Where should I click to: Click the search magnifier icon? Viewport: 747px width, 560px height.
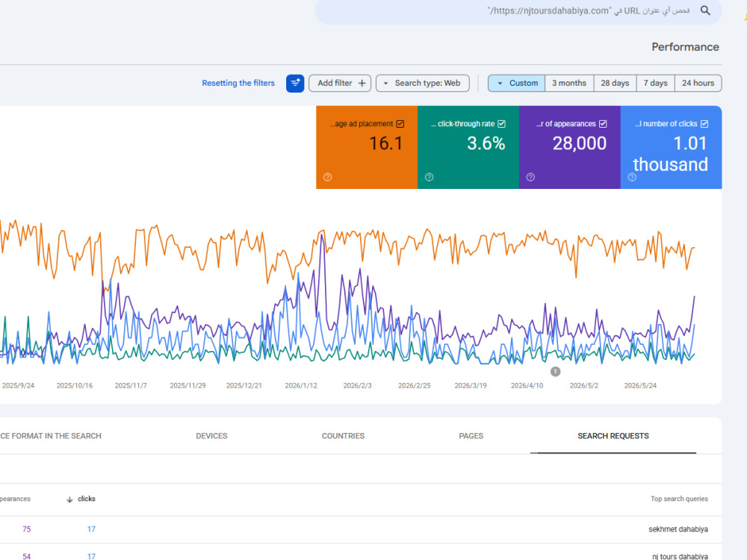705,10
